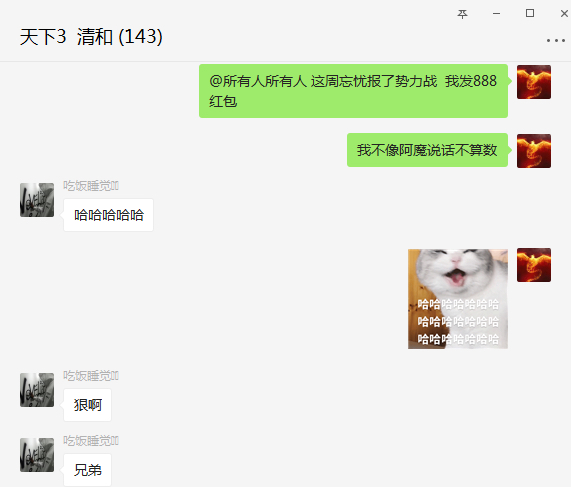
Task: Maximize the chat window
Action: (x=530, y=13)
